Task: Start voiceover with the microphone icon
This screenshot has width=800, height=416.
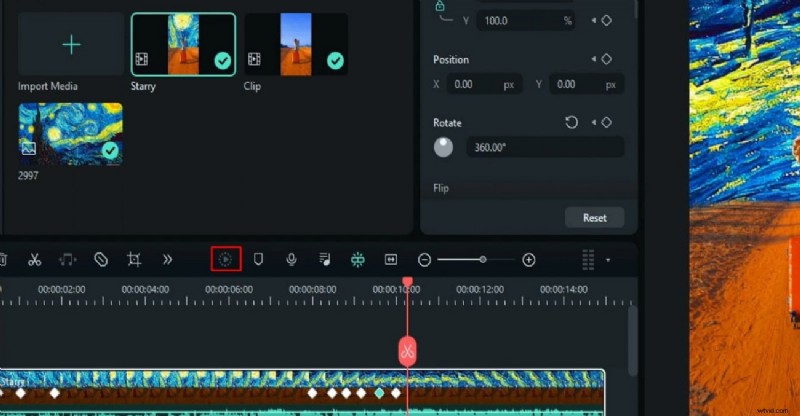Action: (x=291, y=260)
